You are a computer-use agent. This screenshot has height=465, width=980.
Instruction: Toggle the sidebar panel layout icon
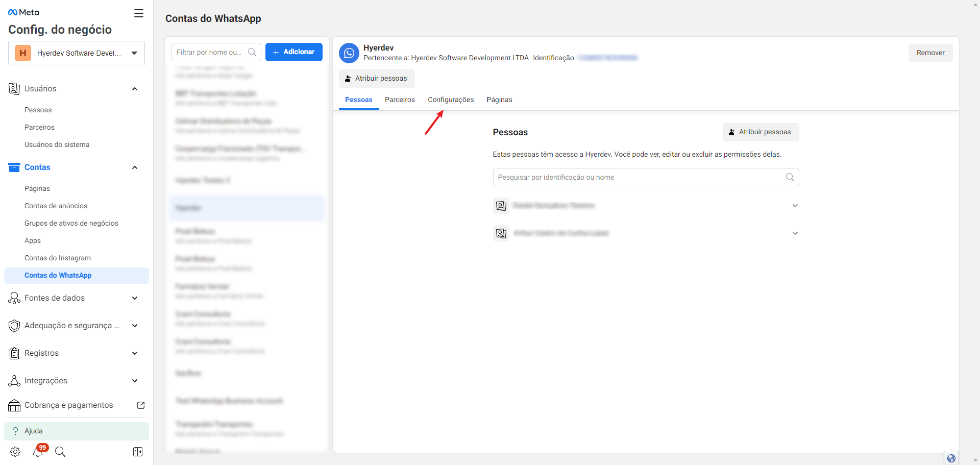pyautogui.click(x=138, y=452)
